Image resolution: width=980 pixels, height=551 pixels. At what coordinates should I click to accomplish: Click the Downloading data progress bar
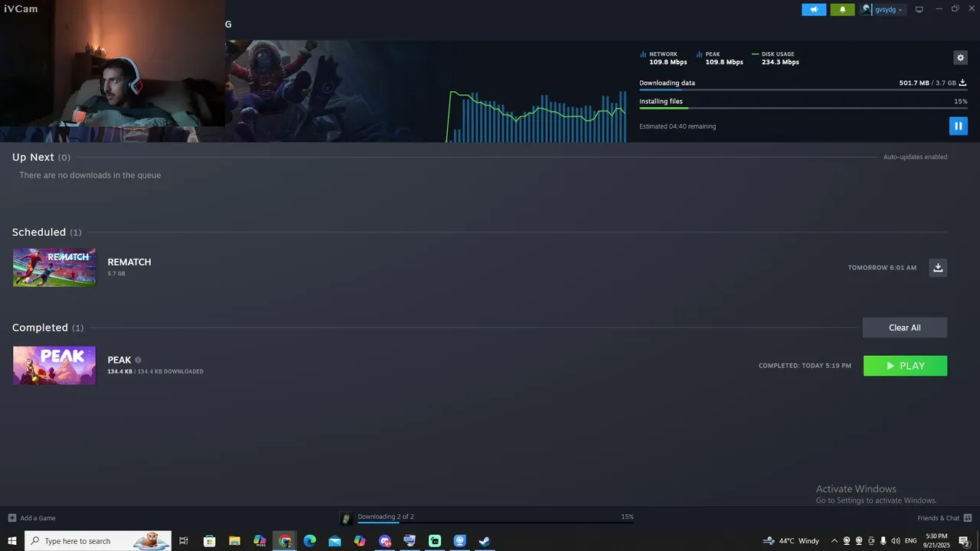pyautogui.click(x=803, y=90)
